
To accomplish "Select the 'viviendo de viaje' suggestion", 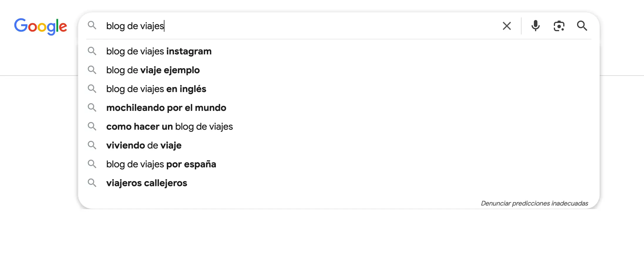I will (x=339, y=145).
